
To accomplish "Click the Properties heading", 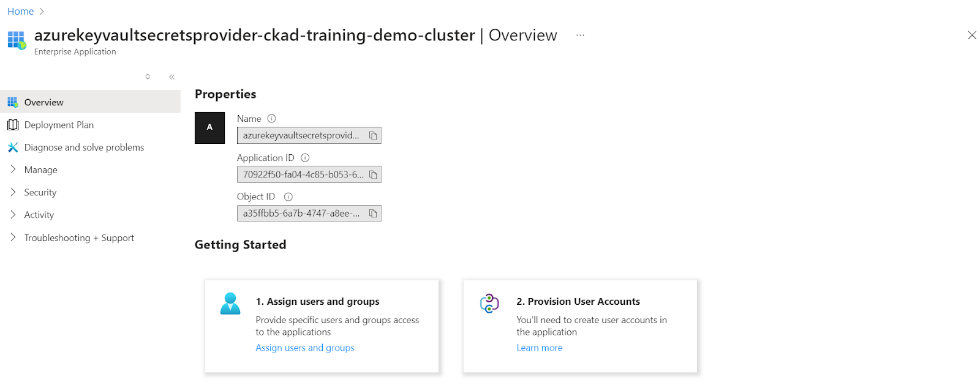I will (225, 94).
